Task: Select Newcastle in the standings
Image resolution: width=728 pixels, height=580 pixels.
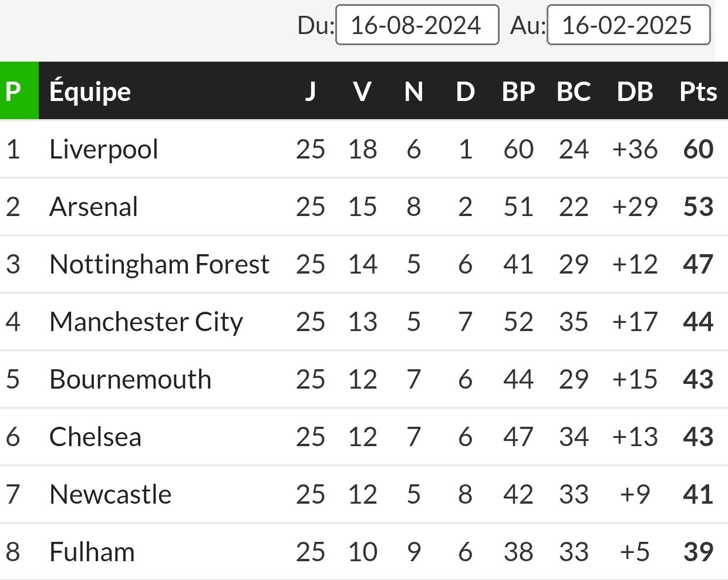Action: pyautogui.click(x=110, y=494)
